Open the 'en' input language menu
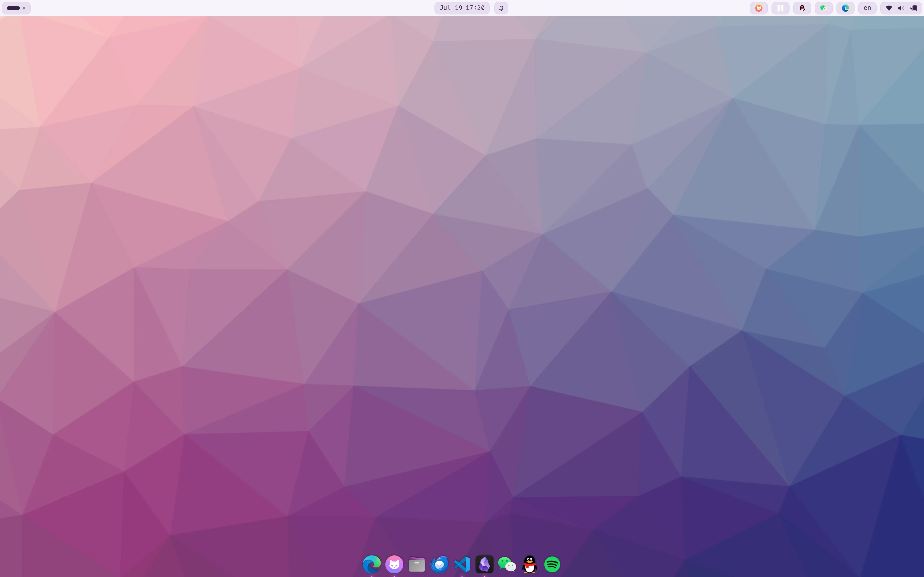Viewport: 924px width, 577px height. pyautogui.click(x=867, y=8)
